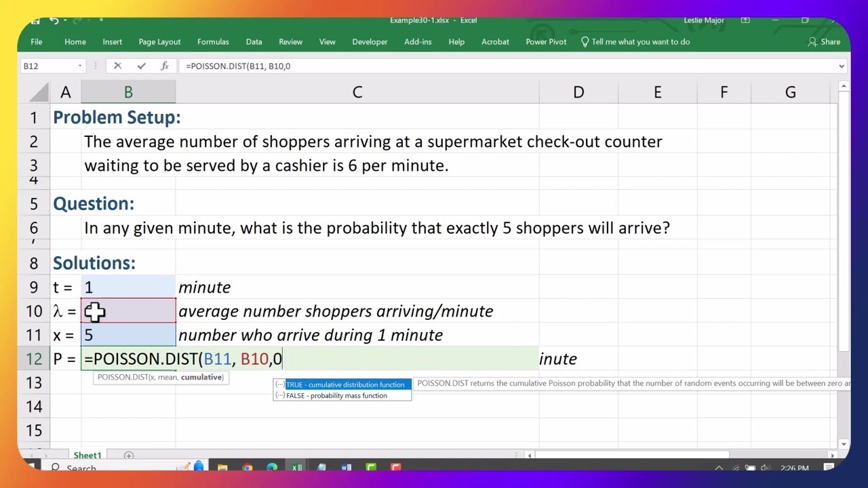The height and width of the screenshot is (488, 868).
Task: Add a new sheet with the plus icon
Action: [129, 455]
